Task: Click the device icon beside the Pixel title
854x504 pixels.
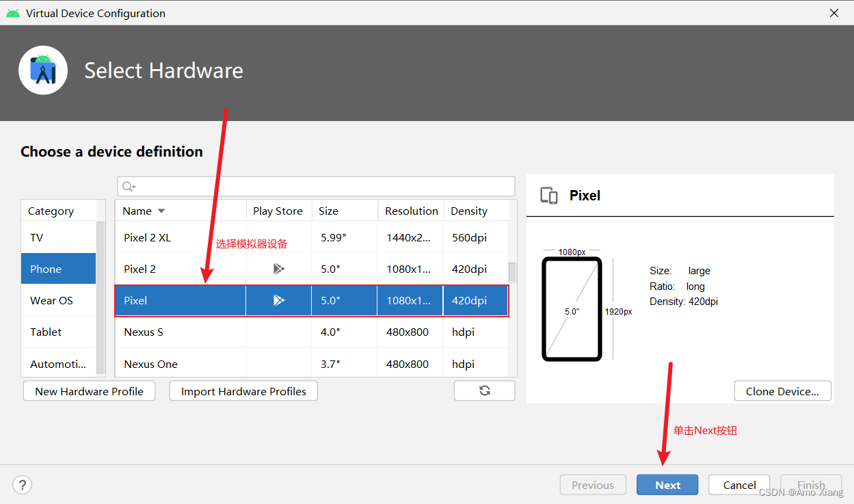Action: point(548,196)
